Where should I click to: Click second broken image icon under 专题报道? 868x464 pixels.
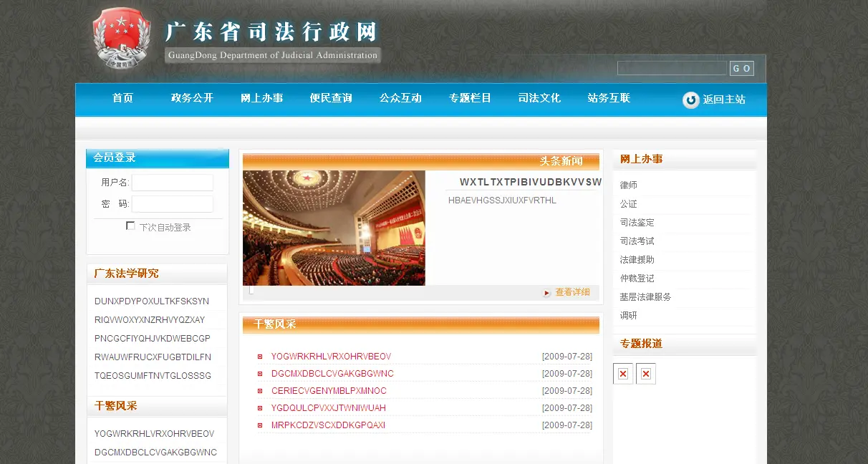point(646,374)
